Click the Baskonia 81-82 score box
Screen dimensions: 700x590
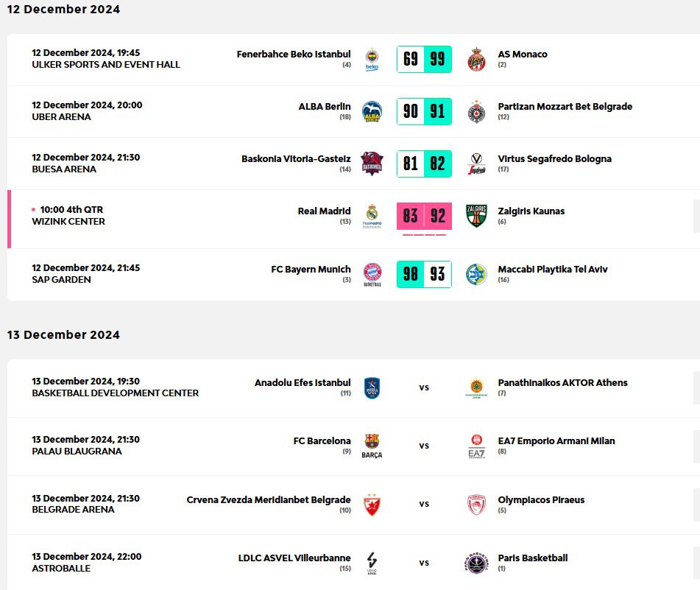(x=424, y=164)
